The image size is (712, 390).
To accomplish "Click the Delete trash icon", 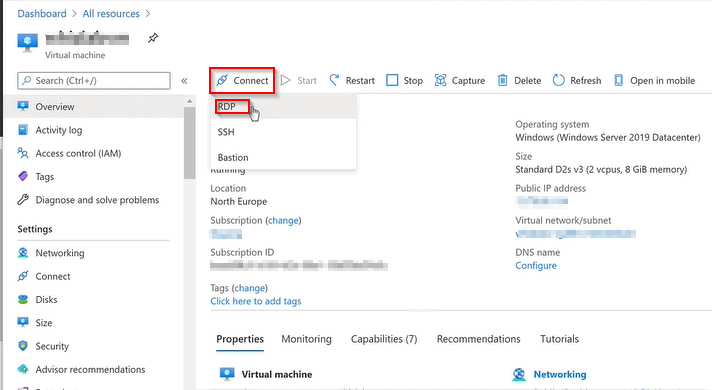I will click(502, 80).
